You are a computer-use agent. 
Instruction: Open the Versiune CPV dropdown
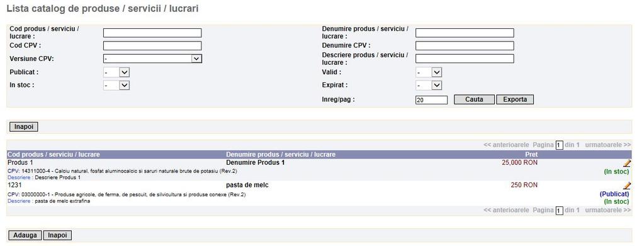152,59
